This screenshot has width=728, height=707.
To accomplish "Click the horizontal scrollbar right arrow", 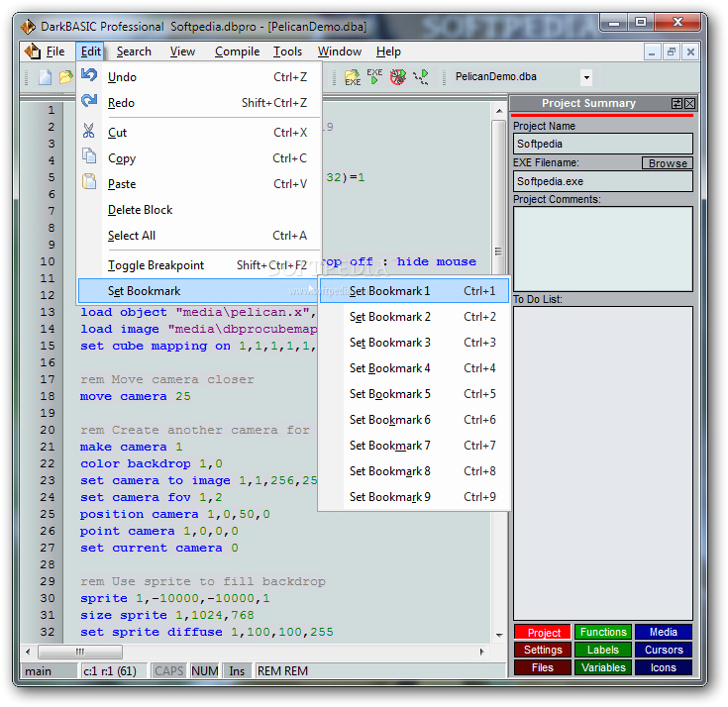I will (x=482, y=652).
